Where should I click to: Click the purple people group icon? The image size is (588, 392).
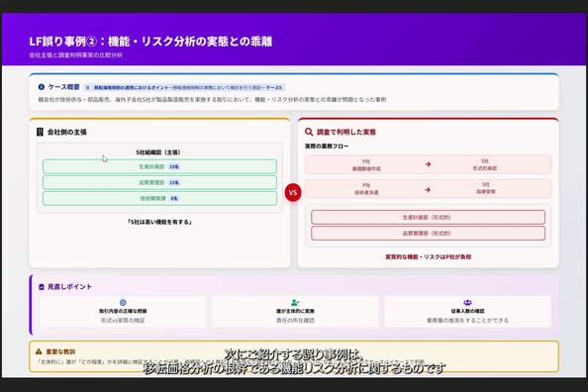tap(467, 302)
